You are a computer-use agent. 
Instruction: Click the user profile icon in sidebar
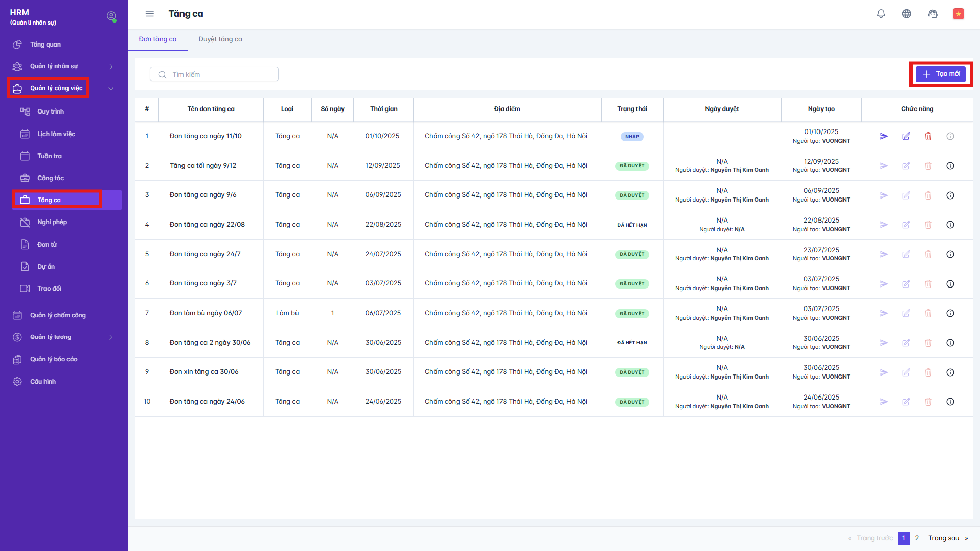coord(111,16)
